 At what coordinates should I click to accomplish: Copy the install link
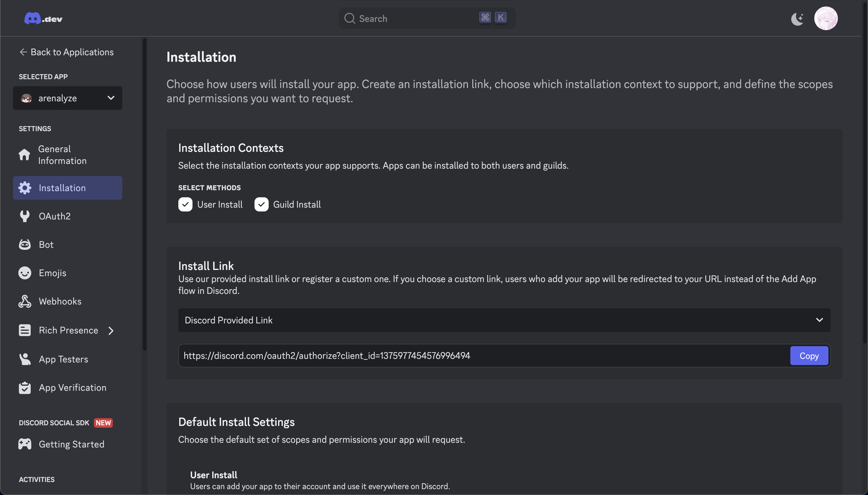point(809,356)
